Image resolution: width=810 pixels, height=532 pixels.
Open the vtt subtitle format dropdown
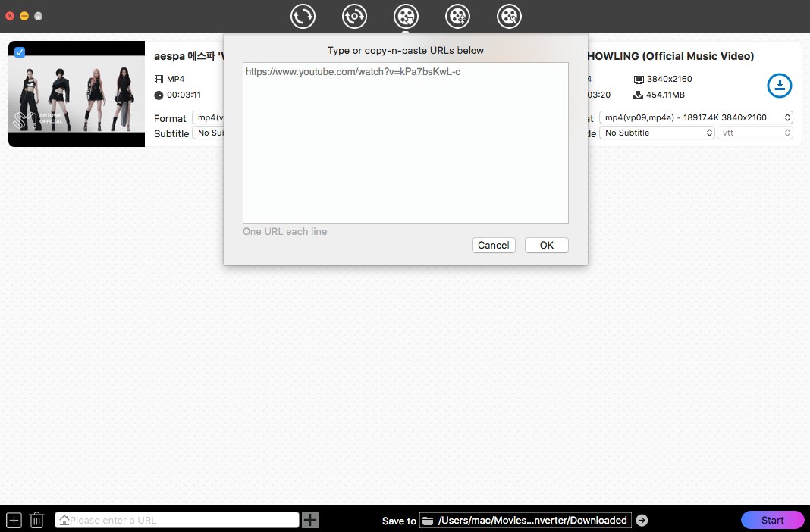click(755, 133)
